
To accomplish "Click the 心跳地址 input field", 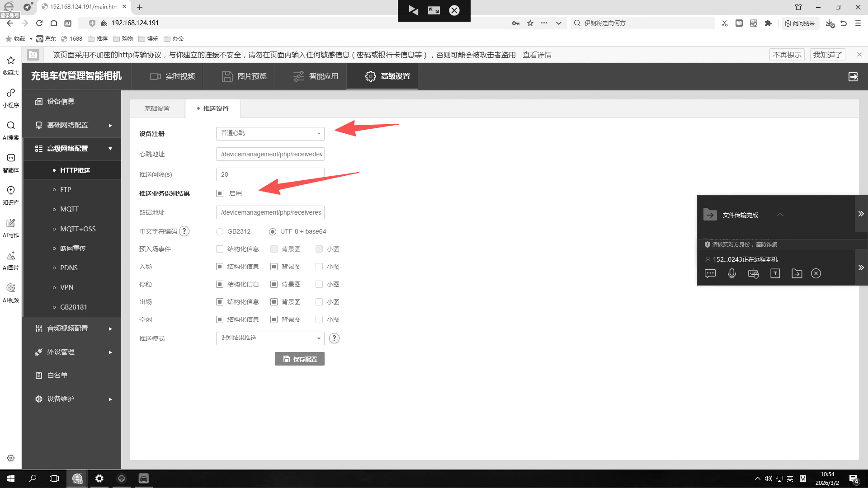I will [x=270, y=154].
